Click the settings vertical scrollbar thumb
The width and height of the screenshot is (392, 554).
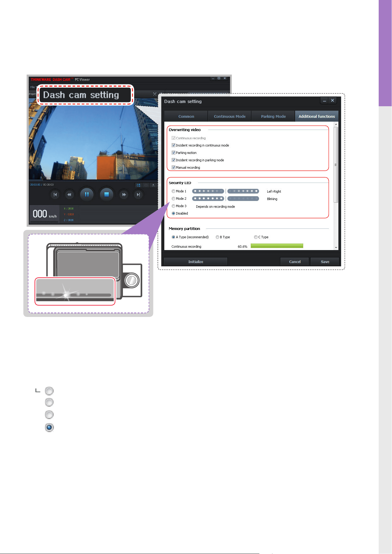click(x=336, y=165)
